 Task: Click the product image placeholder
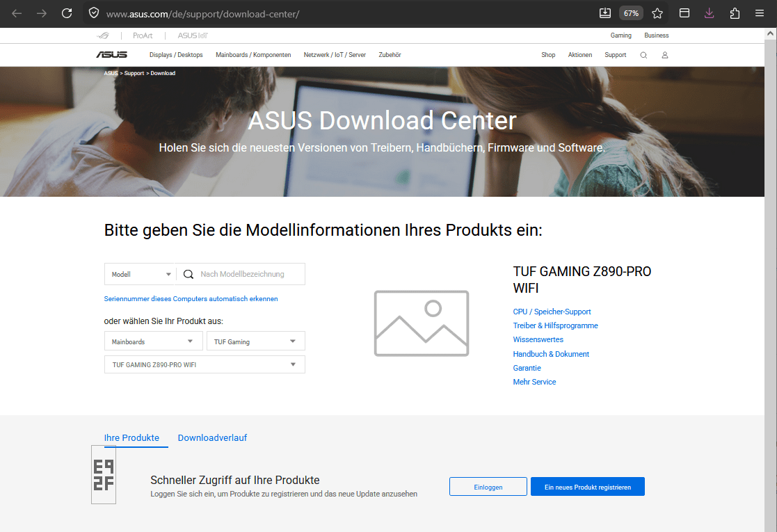(422, 323)
